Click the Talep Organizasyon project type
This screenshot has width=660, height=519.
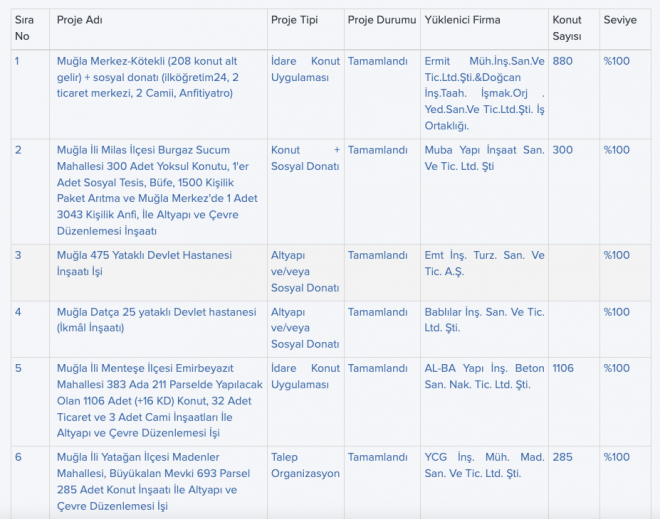click(305, 465)
